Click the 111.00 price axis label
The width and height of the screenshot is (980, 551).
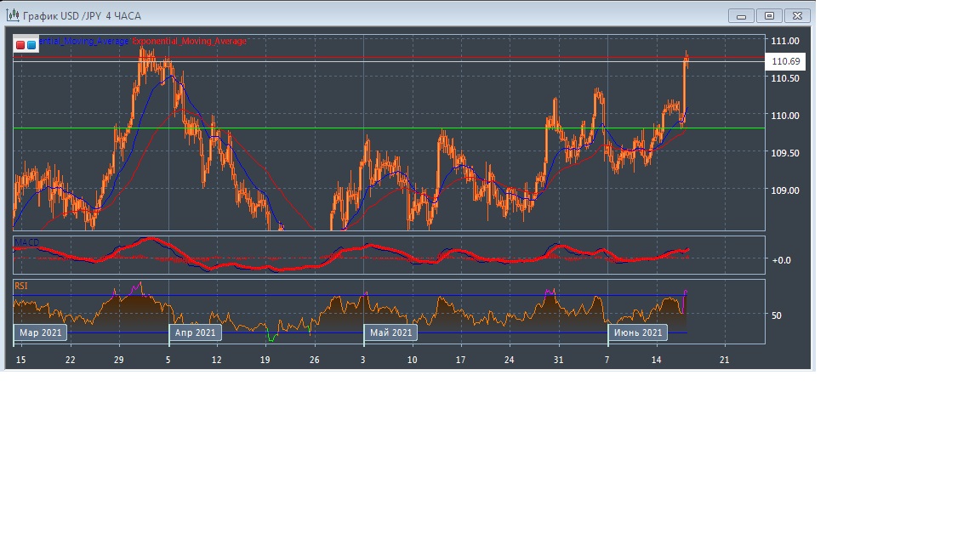point(784,41)
